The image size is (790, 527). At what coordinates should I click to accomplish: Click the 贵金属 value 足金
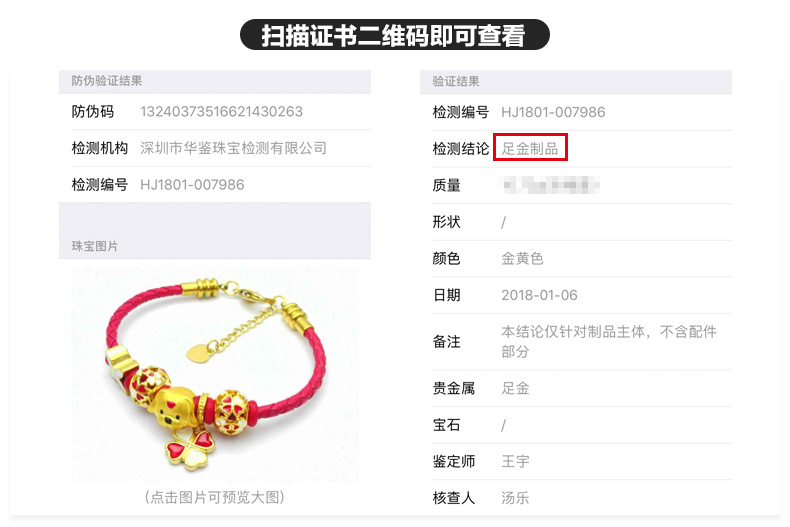click(x=515, y=388)
